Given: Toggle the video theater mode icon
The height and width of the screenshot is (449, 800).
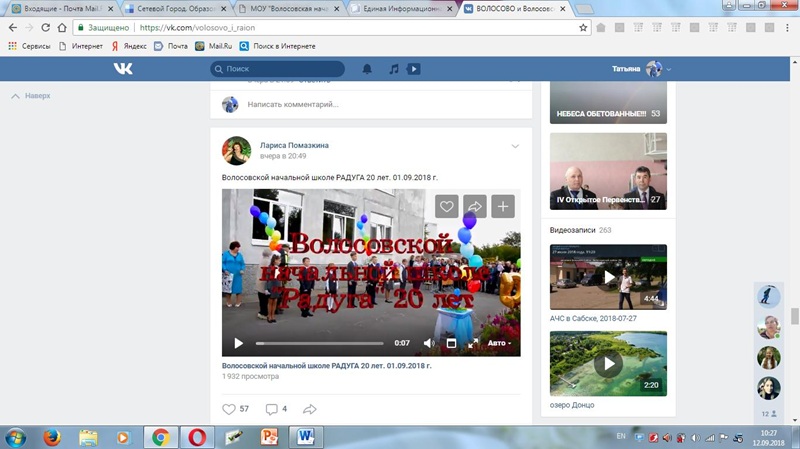Looking at the screenshot, I should point(451,343).
